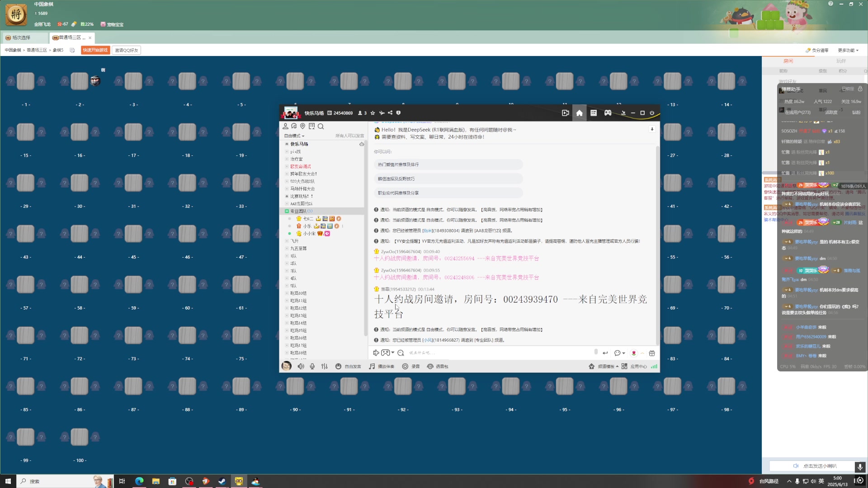The image size is (868, 488).
Task: Share the channel via share icon
Action: pos(390,113)
